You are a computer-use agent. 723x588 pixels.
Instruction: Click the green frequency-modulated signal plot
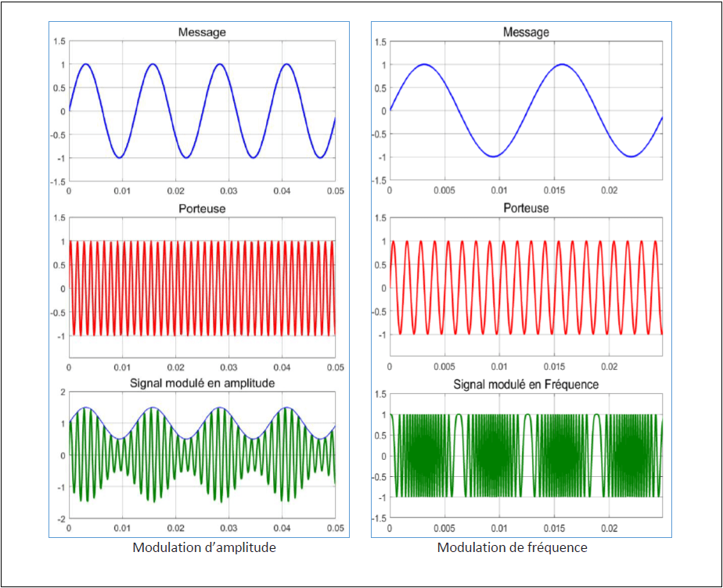pos(526,455)
